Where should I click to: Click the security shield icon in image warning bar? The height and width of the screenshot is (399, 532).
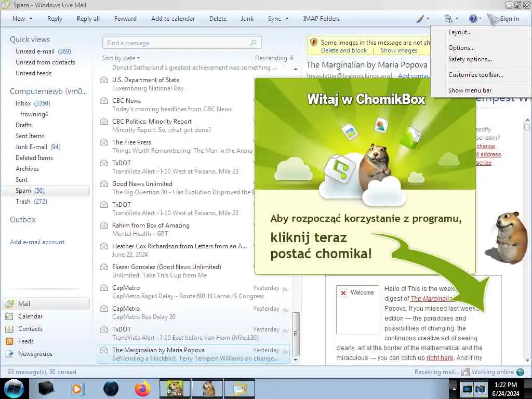click(x=314, y=43)
